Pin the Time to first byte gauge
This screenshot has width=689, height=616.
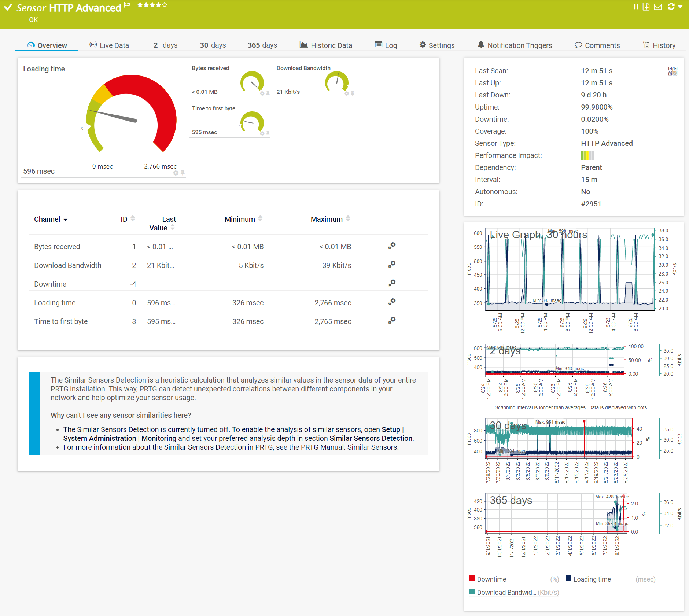tap(268, 133)
